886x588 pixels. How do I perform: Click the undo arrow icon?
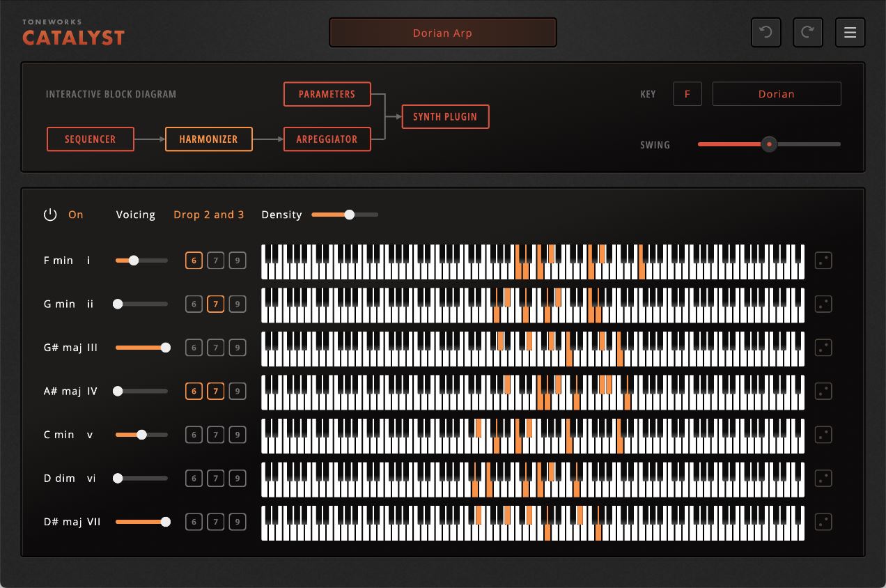tap(765, 33)
